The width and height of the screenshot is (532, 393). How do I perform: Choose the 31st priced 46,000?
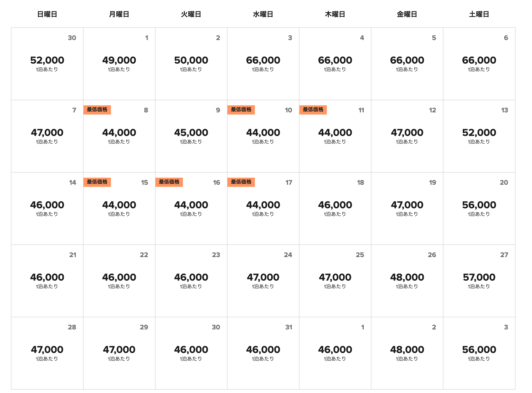(x=263, y=353)
